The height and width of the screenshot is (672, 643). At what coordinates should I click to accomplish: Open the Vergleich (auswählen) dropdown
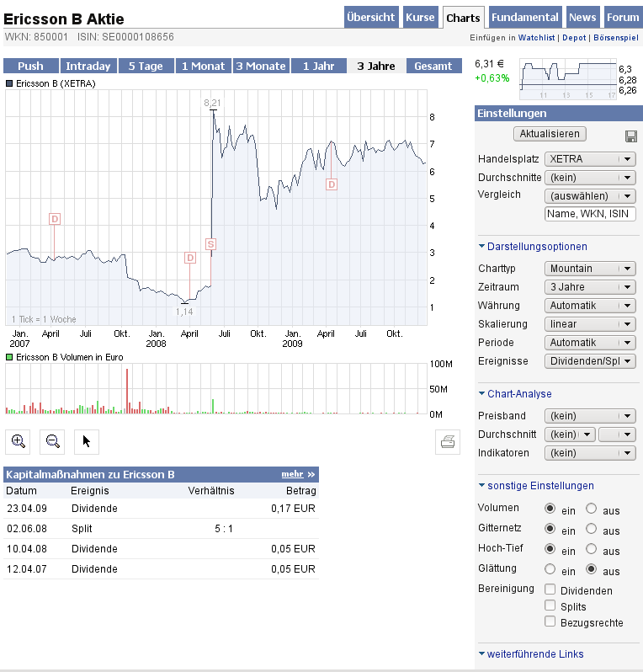coord(590,196)
